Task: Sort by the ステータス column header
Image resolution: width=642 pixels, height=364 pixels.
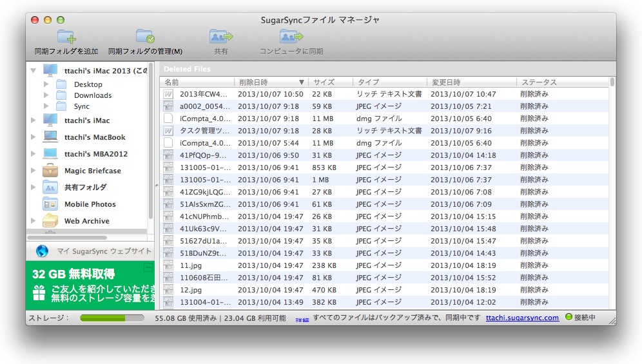Action: (x=563, y=82)
